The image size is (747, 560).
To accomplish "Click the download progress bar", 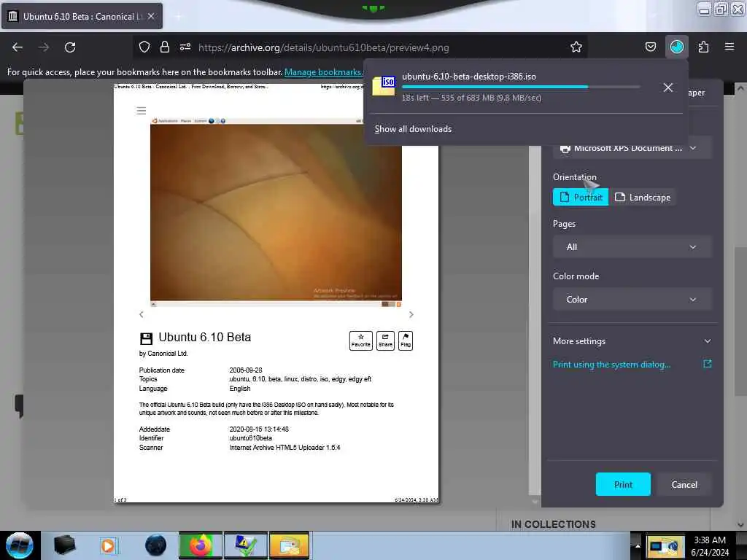I will point(520,87).
